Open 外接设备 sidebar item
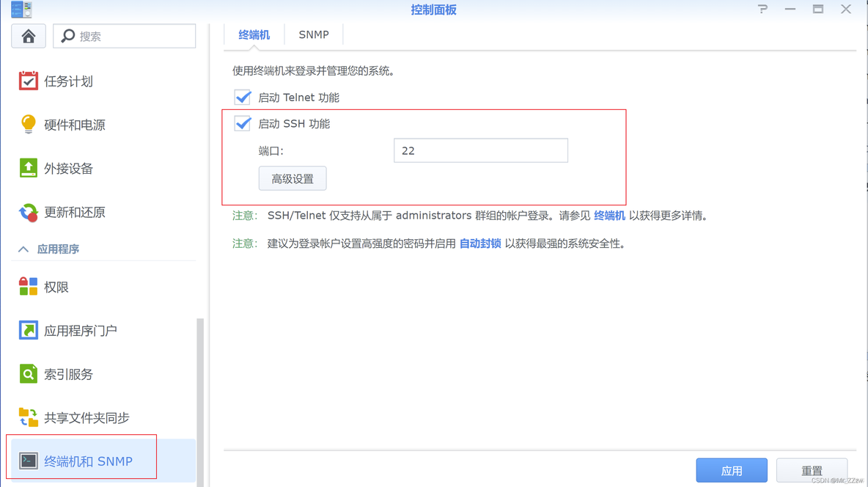 (103, 169)
